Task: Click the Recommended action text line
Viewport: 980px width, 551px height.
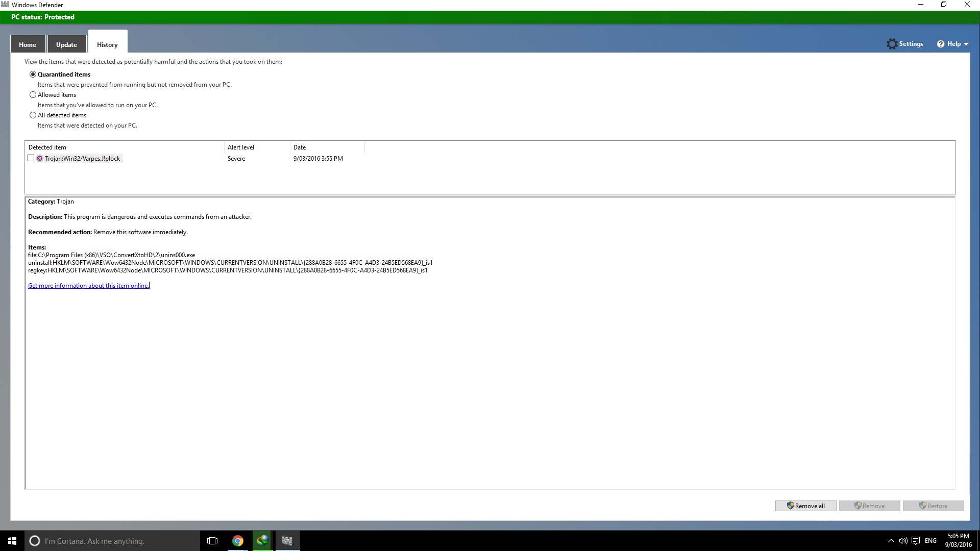Action: [x=108, y=232]
